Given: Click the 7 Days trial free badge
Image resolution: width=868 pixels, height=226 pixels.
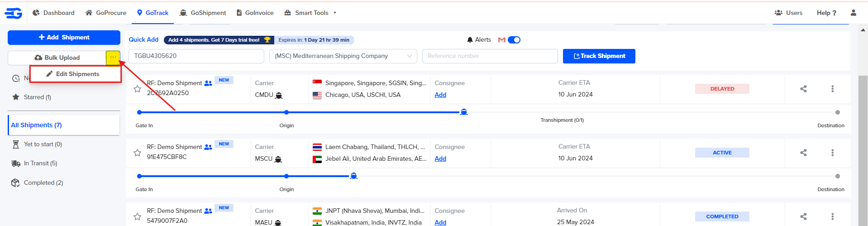Looking at the screenshot, I should click(219, 40).
